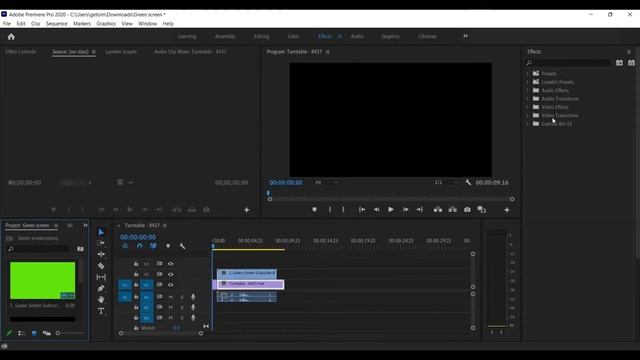Open the Markers menu
Screen dimensions: 640x360
coord(82,24)
